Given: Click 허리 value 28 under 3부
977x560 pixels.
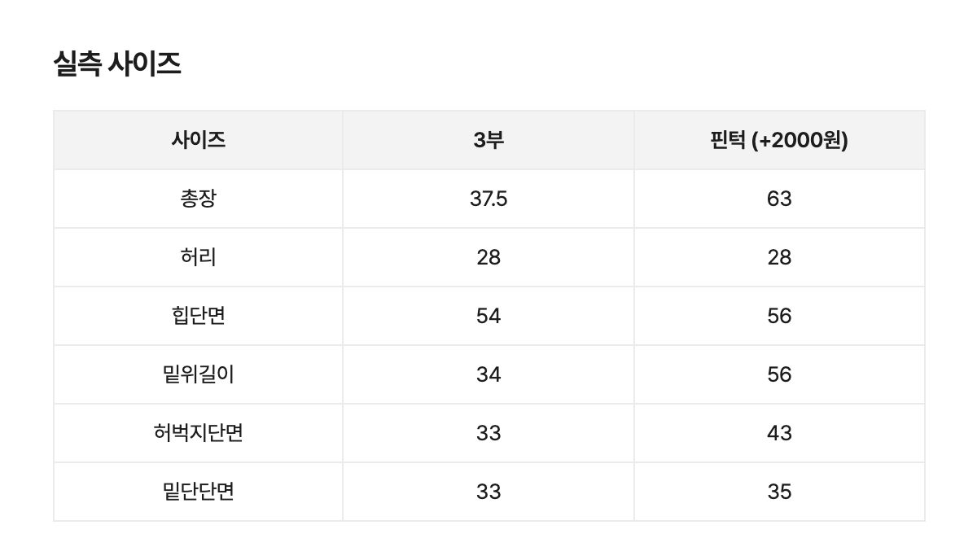Looking at the screenshot, I should tap(488, 257).
